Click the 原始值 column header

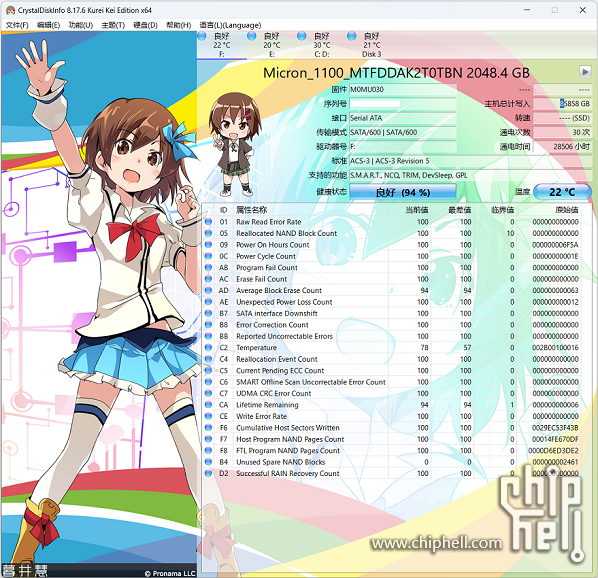tap(567, 210)
